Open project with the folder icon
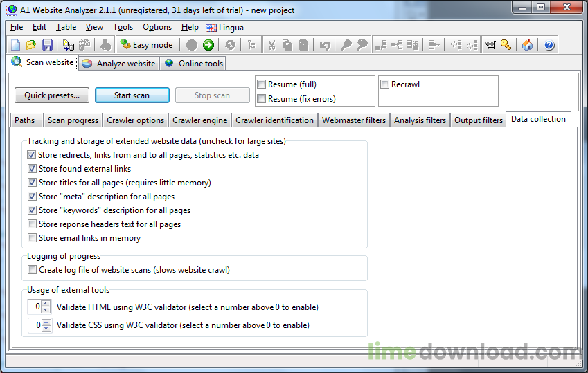This screenshot has height=373, width=588. click(x=31, y=45)
